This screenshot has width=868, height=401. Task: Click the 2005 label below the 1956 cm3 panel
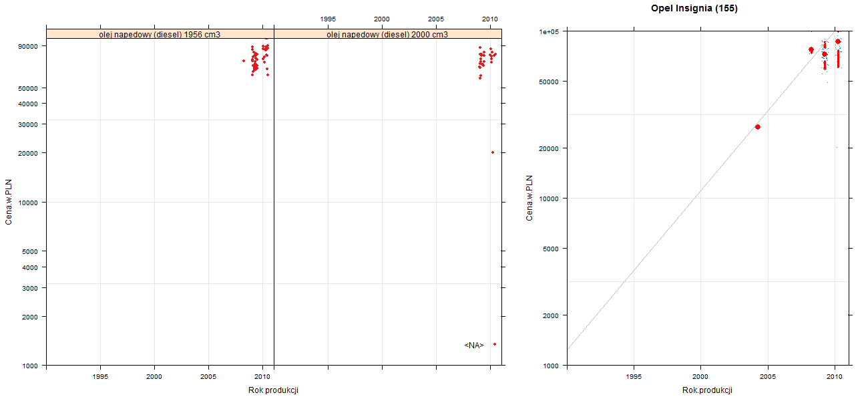point(208,377)
